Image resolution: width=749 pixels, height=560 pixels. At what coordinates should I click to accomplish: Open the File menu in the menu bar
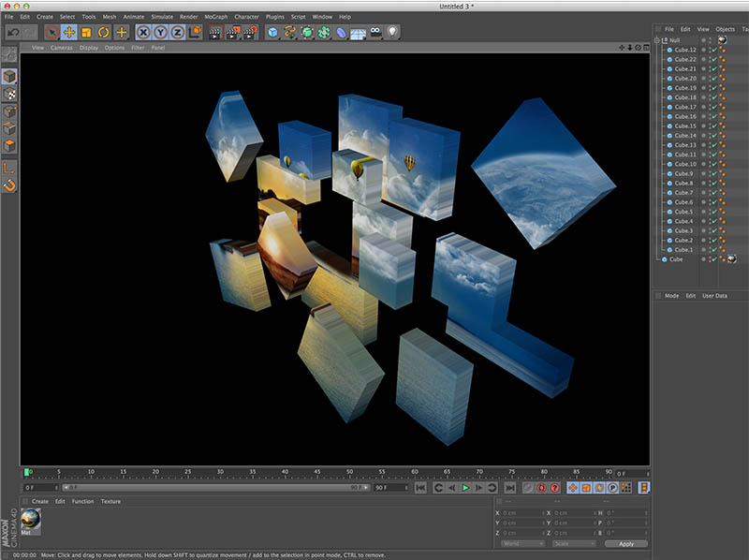coord(9,17)
